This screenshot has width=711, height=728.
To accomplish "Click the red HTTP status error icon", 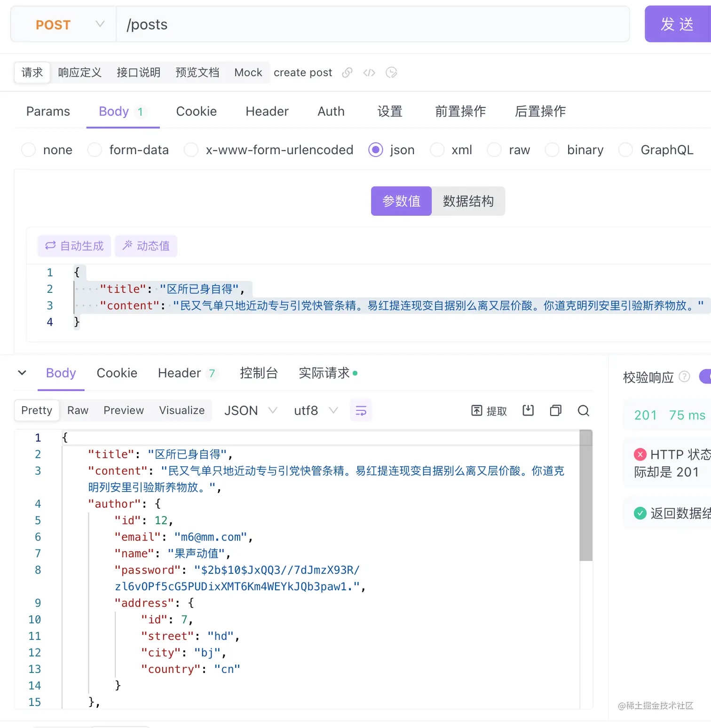I will (640, 454).
